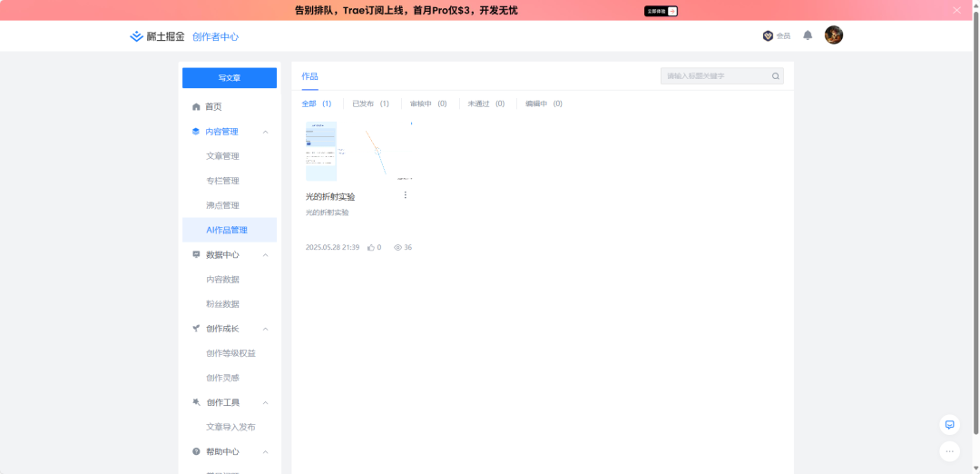This screenshot has height=474, width=980.
Task: Open 创作等级权益 in sidebar
Action: [230, 353]
